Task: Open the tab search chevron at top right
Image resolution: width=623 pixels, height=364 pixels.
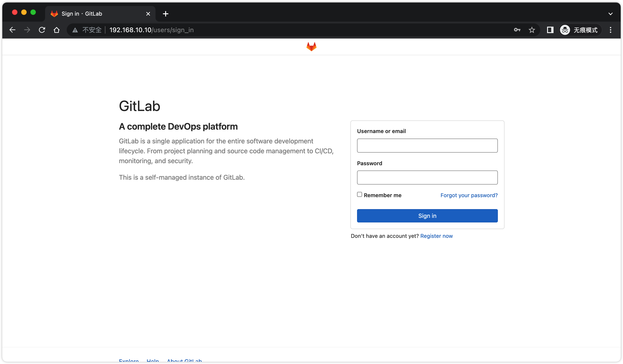Action: (x=611, y=14)
